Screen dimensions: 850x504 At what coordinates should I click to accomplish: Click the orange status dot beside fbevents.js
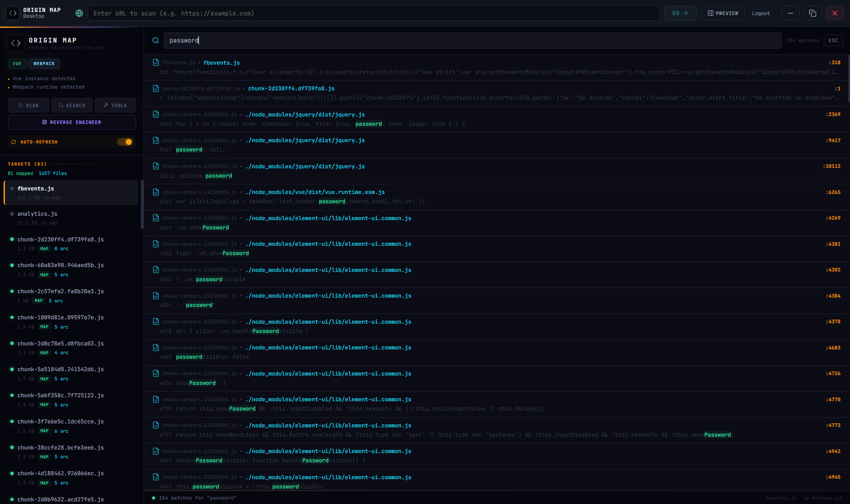[x=11, y=188]
